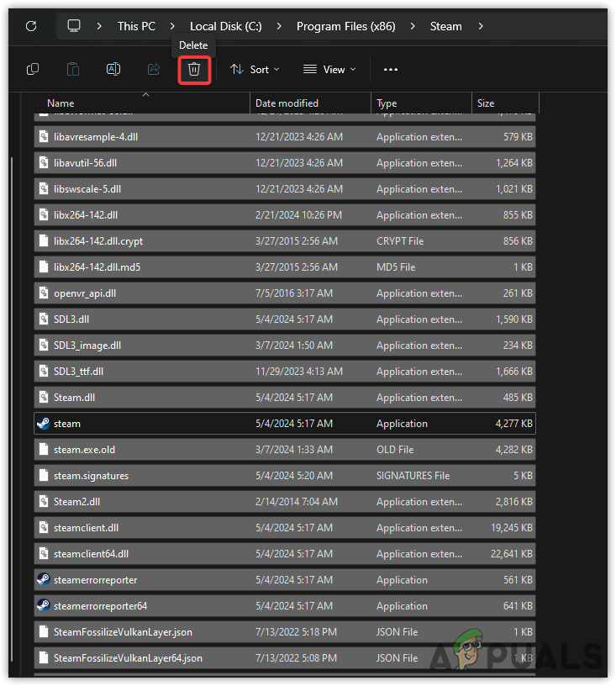Click the 3/7/2024 1:33 AM date cell
The height and width of the screenshot is (686, 616).
click(294, 450)
